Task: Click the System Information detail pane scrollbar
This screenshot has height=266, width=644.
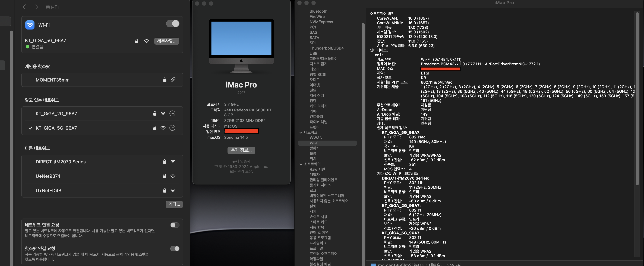Action: pos(637,99)
